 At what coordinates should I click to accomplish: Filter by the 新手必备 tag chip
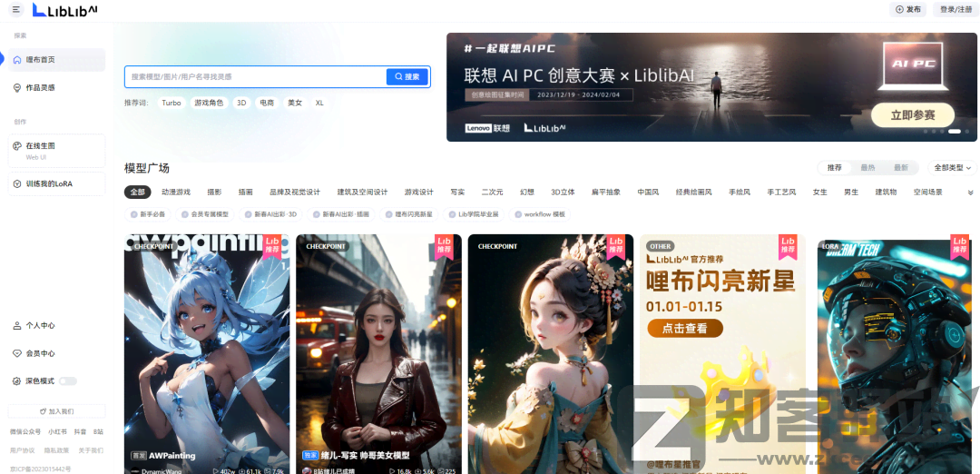coord(149,214)
